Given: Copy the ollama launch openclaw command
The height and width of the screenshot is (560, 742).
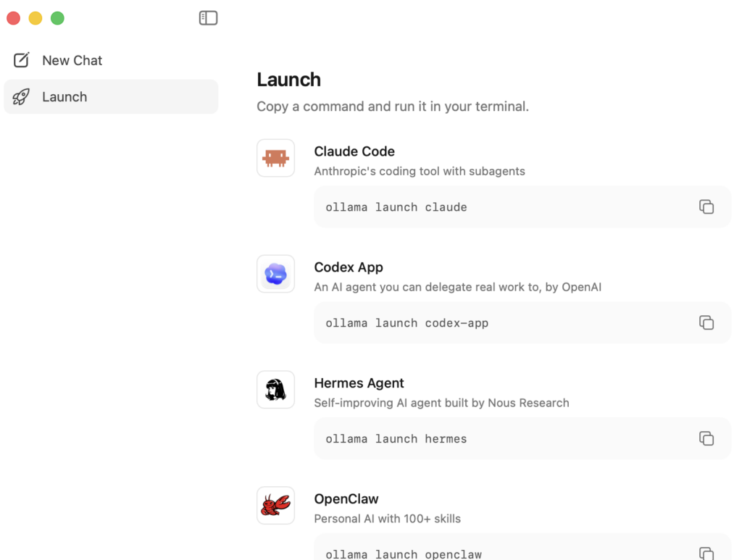Looking at the screenshot, I should pyautogui.click(x=706, y=553).
